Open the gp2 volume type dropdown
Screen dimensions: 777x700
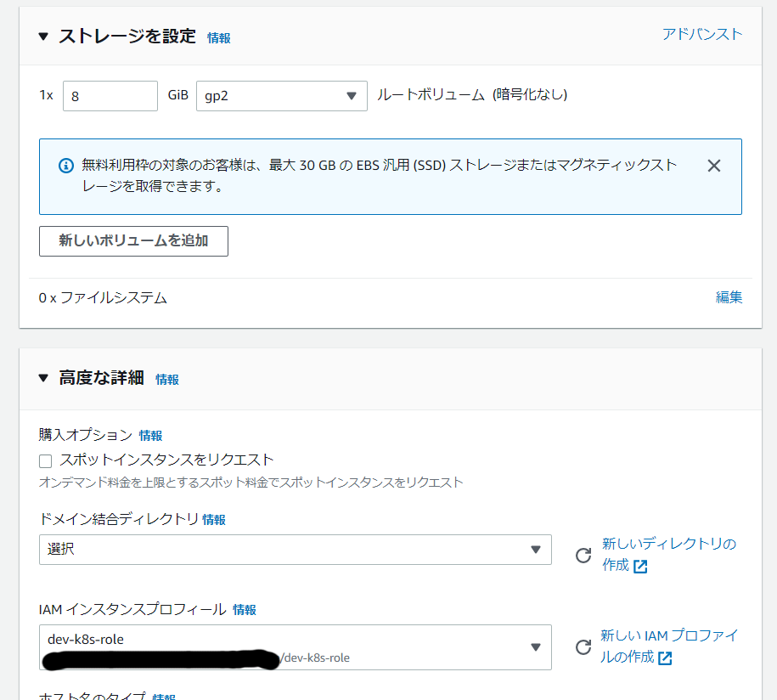coord(281,96)
